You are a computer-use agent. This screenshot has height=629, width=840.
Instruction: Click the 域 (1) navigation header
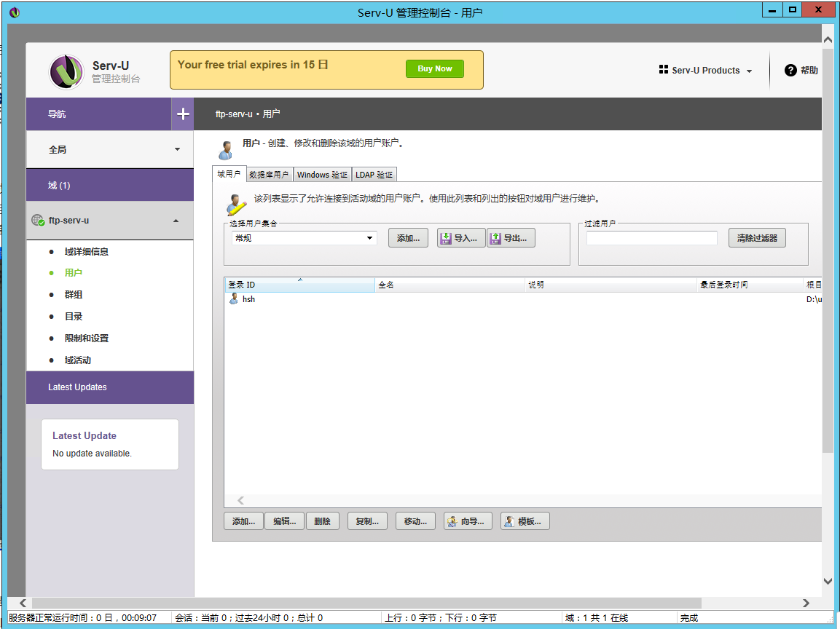point(110,185)
